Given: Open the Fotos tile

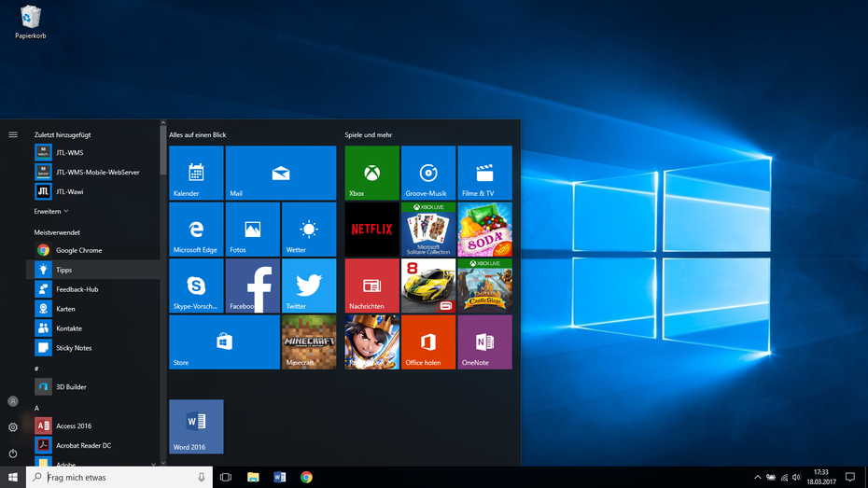Looking at the screenshot, I should pos(252,229).
